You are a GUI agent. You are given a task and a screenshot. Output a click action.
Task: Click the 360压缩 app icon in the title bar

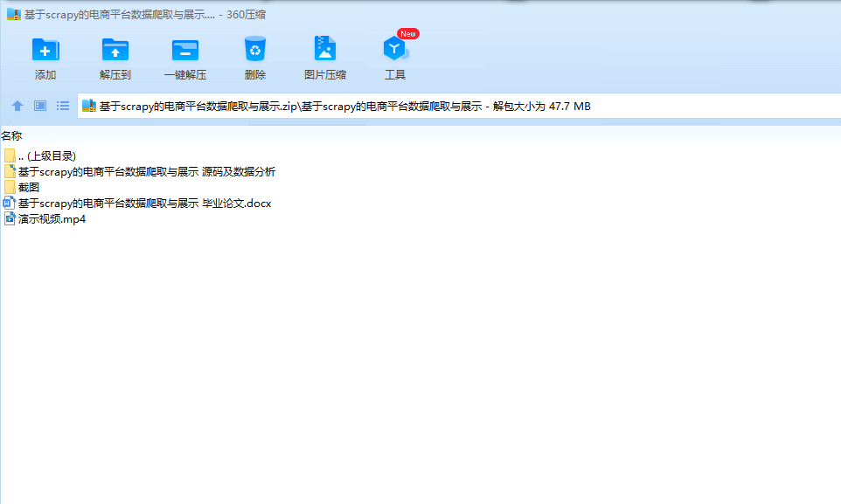click(x=13, y=15)
